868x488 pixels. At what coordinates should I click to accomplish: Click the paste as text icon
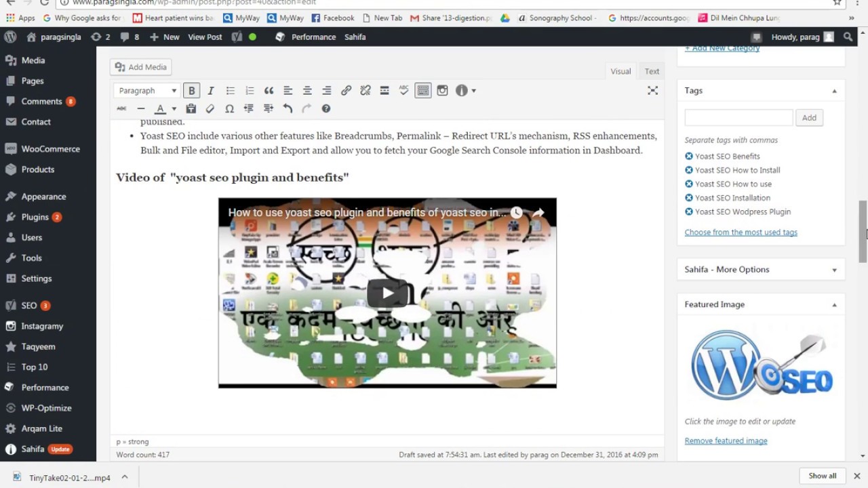(191, 108)
